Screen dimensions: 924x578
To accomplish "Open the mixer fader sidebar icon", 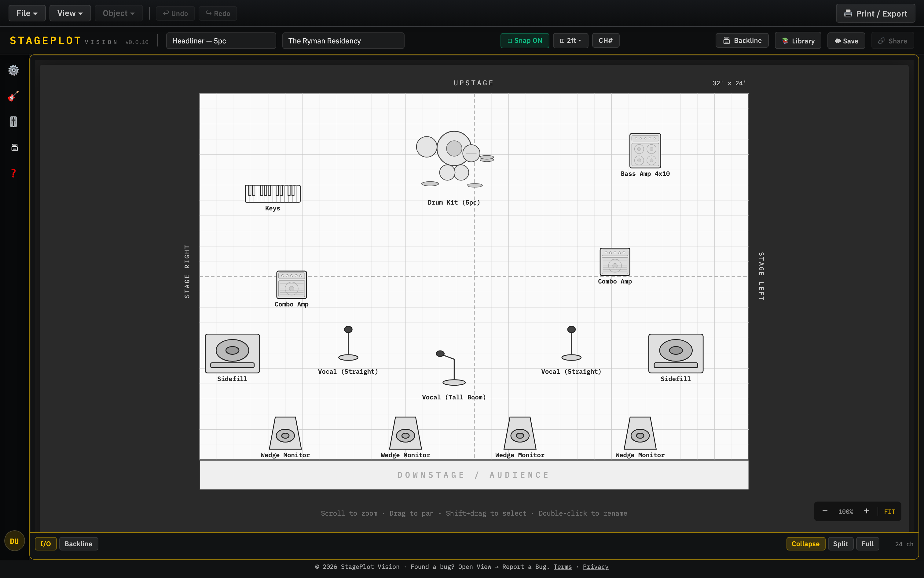I will click(x=14, y=122).
